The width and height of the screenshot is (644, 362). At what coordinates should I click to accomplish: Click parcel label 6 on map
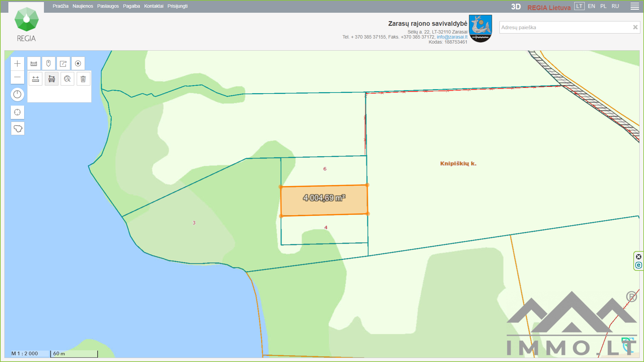[325, 169]
